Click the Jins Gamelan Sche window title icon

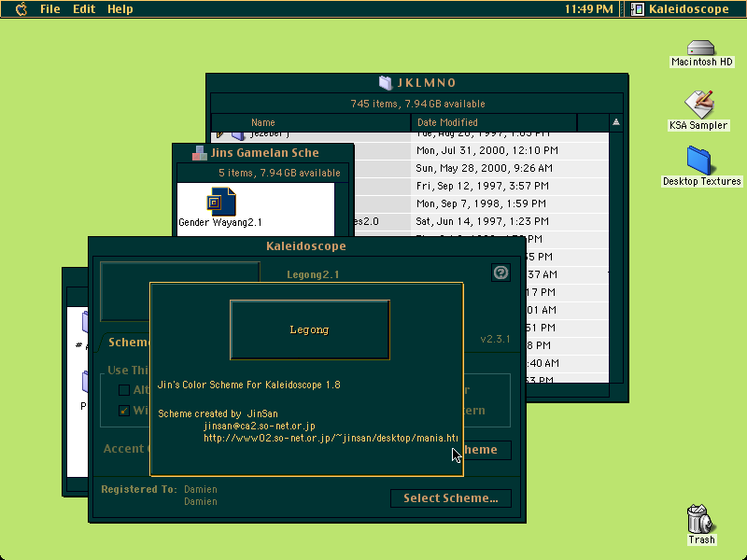pyautogui.click(x=199, y=153)
